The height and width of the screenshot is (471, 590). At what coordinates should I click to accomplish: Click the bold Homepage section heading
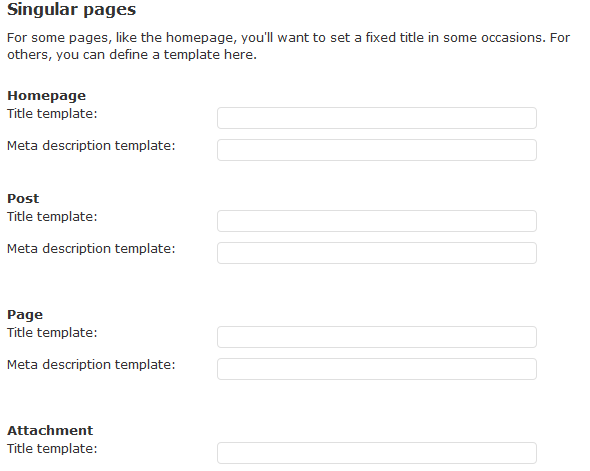pos(47,96)
